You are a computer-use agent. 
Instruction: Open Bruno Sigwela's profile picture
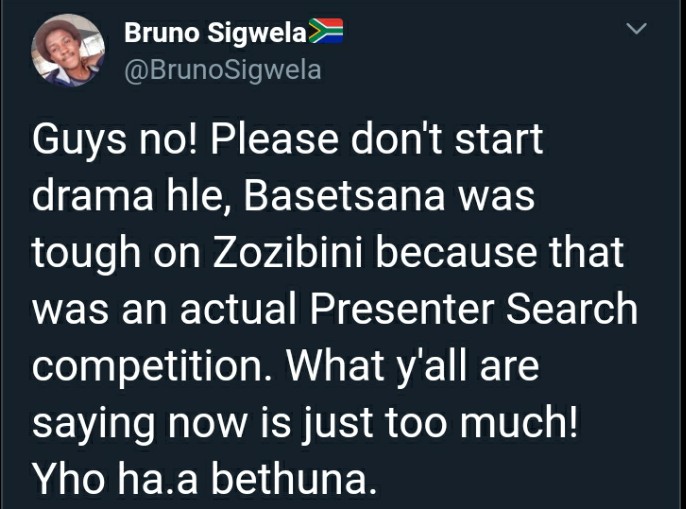click(68, 50)
